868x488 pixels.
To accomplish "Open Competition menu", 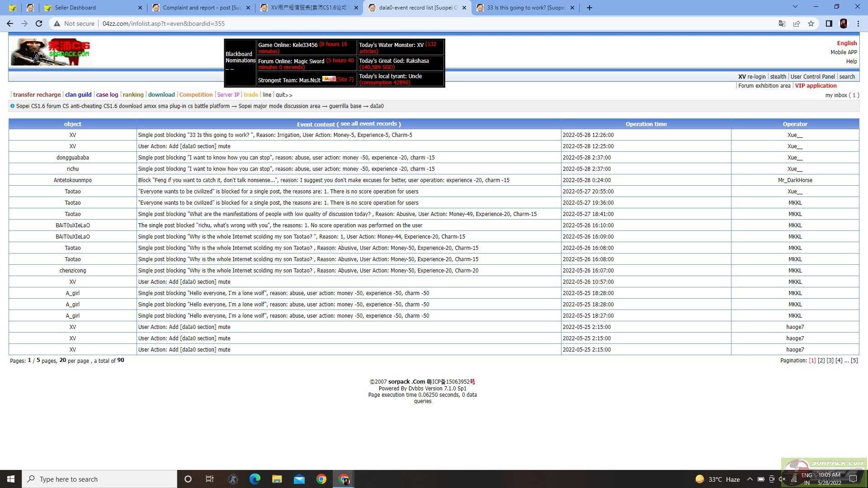I will click(196, 95).
